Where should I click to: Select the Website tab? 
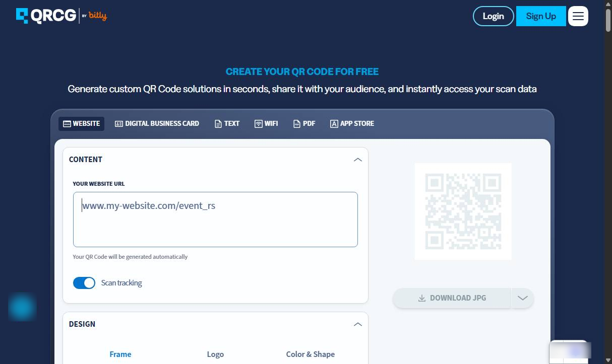coord(81,123)
